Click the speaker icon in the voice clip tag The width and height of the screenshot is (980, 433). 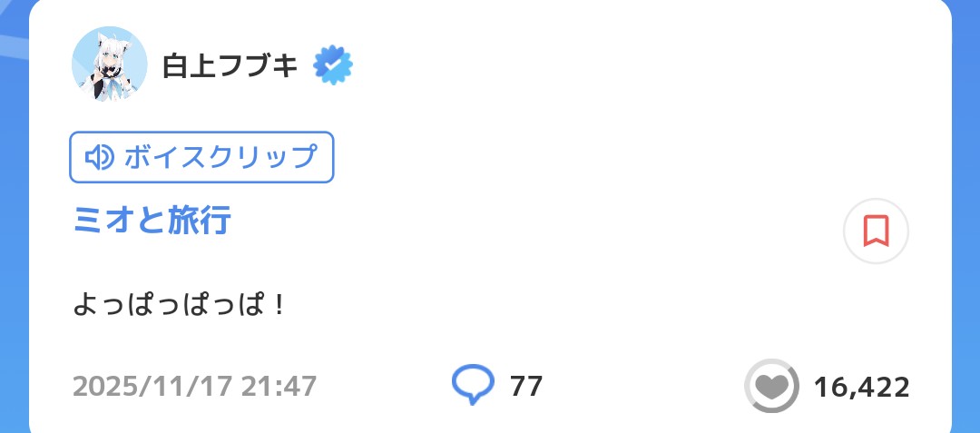click(97, 157)
